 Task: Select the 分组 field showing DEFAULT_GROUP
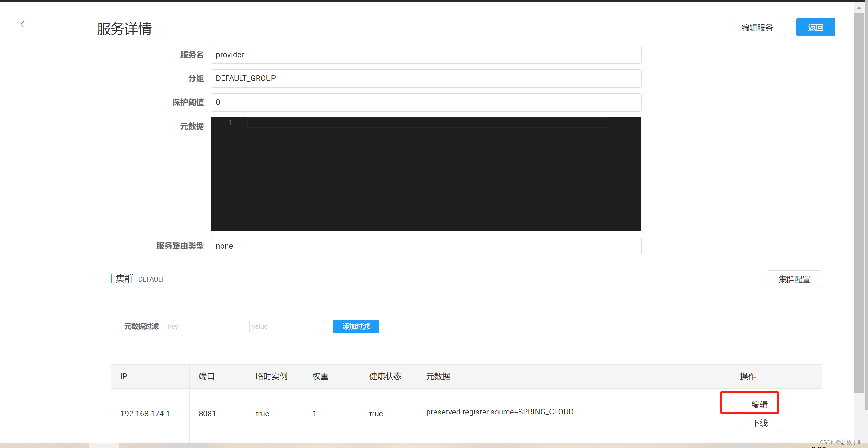426,78
